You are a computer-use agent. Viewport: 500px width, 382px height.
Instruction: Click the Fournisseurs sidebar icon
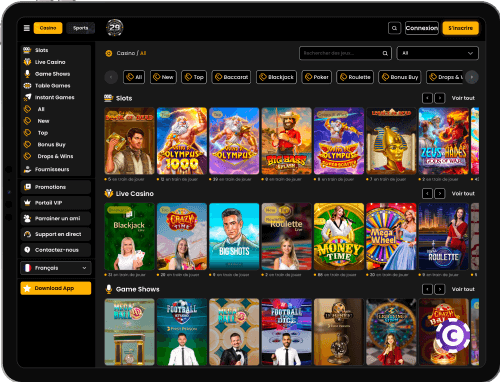pos(27,169)
